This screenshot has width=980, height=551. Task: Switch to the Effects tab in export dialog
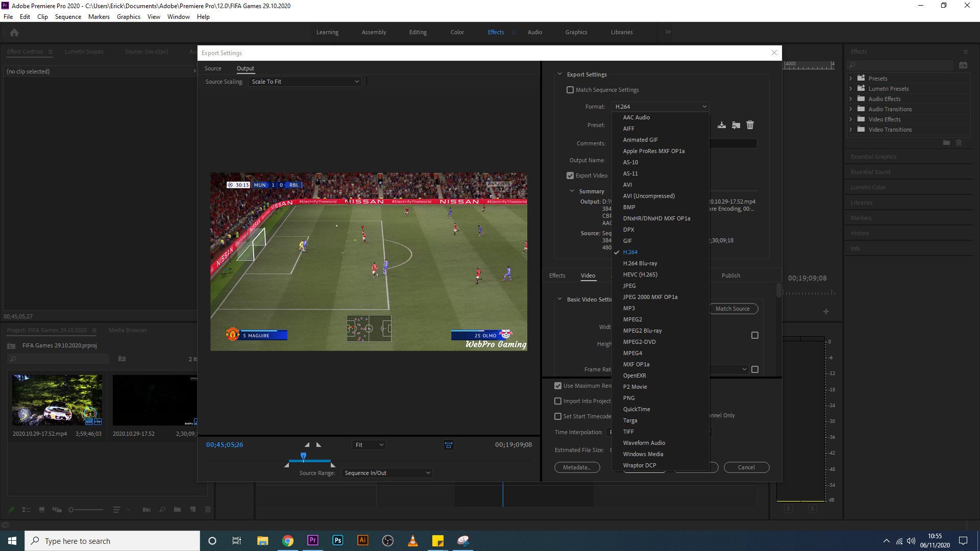click(557, 275)
